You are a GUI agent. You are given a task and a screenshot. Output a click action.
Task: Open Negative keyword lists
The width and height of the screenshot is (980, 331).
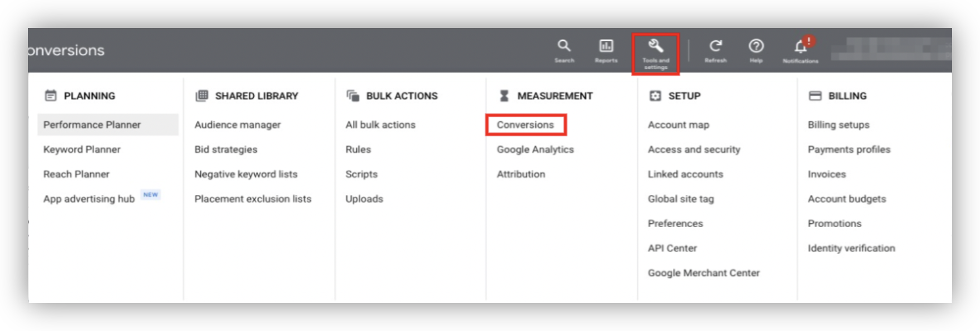pos(246,174)
